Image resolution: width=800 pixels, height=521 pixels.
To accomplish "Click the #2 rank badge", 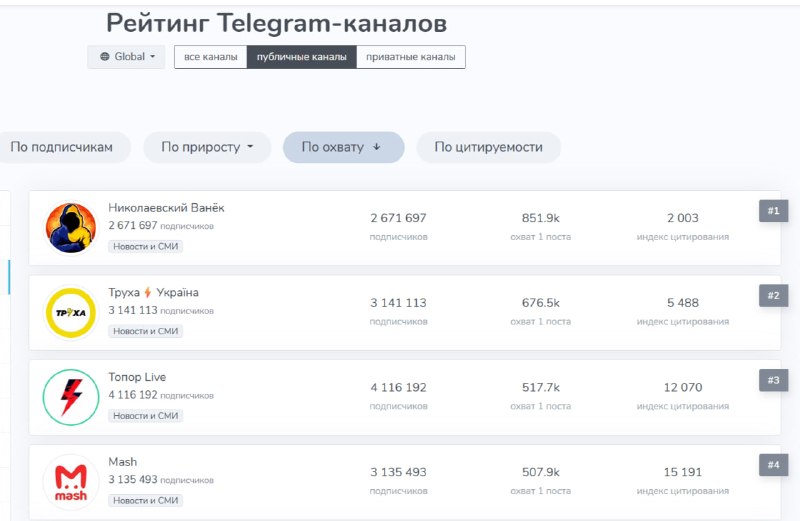I will (x=773, y=295).
